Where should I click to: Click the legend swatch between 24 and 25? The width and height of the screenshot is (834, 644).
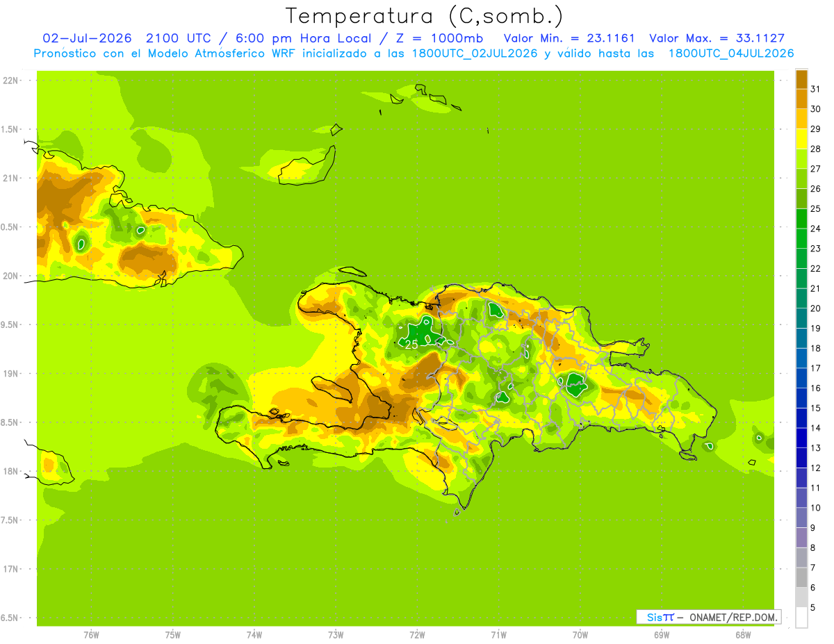tap(801, 218)
